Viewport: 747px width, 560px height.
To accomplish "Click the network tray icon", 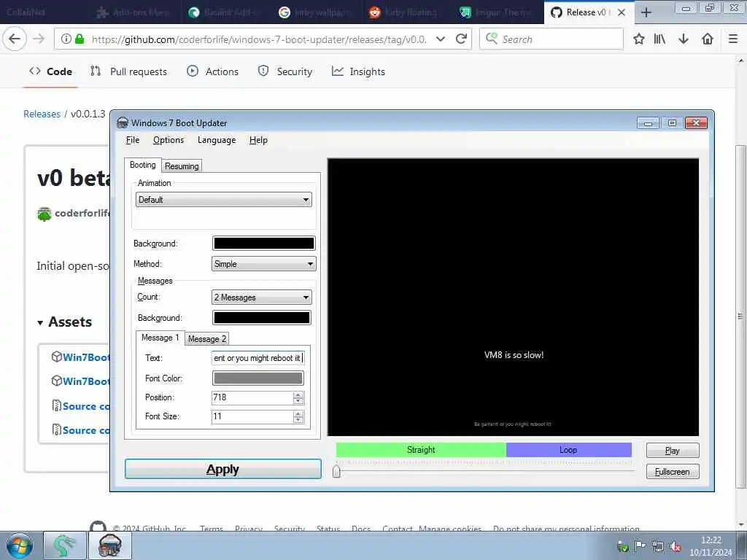I will [x=658, y=547].
